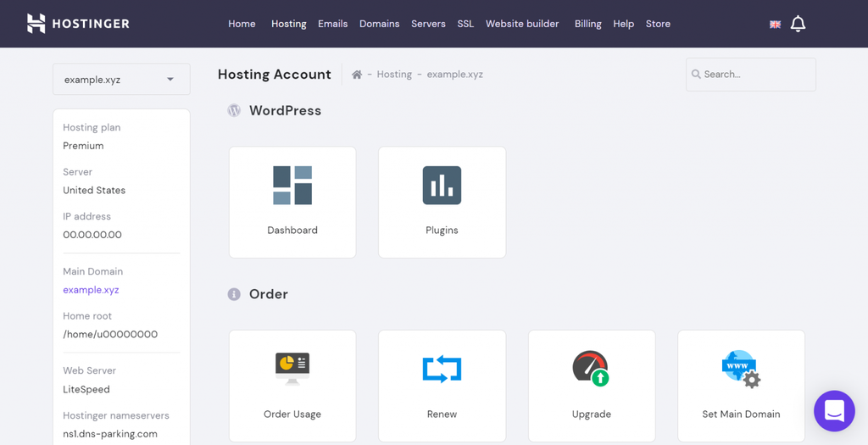The width and height of the screenshot is (868, 445).
Task: Open the live chat bubble
Action: tap(834, 411)
